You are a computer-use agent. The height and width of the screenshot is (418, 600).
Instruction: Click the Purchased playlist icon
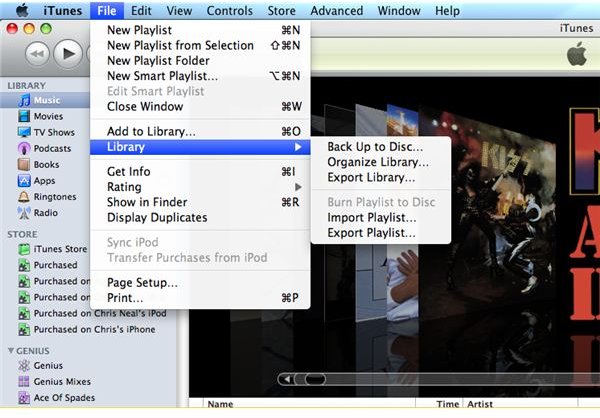(24, 265)
